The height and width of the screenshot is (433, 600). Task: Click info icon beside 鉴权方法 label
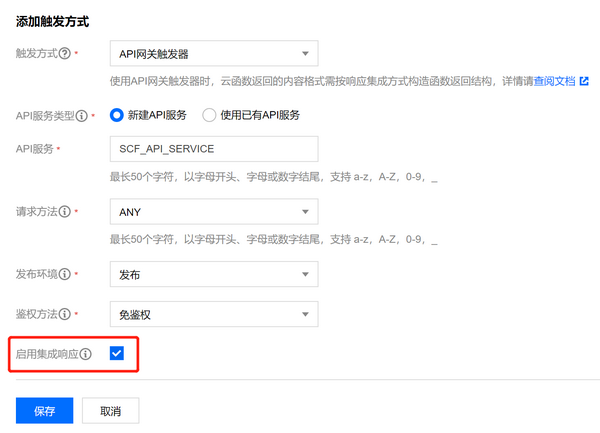click(x=65, y=314)
